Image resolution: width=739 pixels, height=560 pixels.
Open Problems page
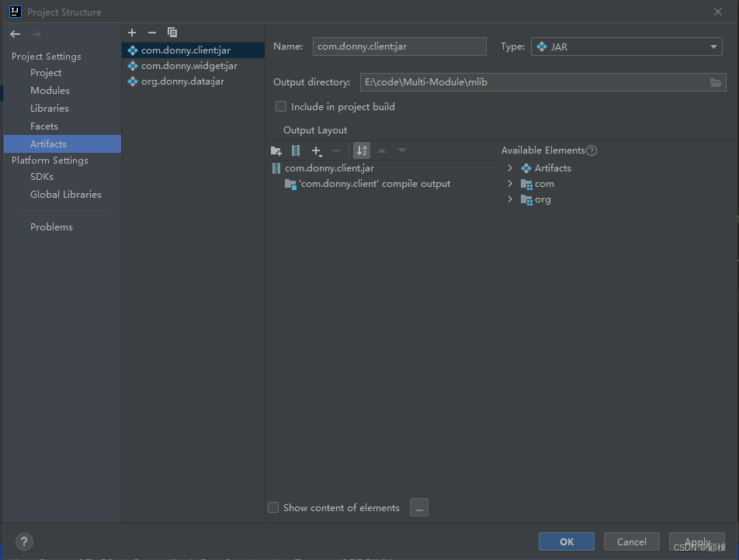coord(51,227)
